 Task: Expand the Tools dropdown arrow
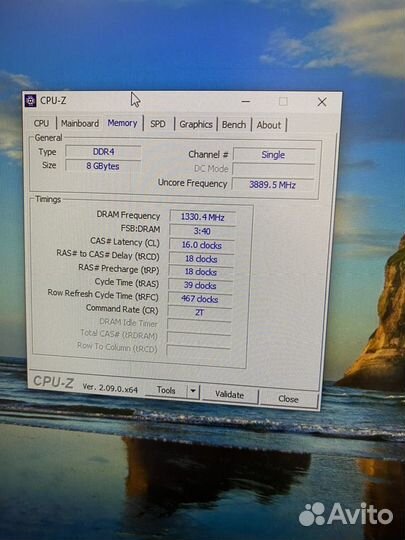point(193,391)
